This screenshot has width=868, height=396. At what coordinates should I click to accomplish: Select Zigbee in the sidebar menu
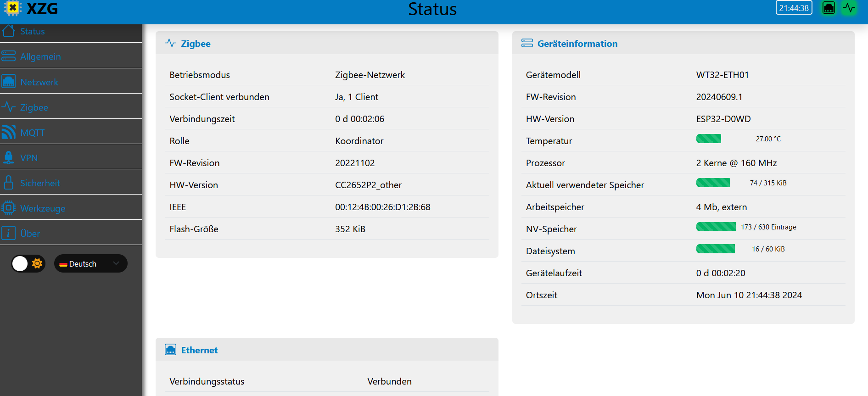tap(34, 107)
